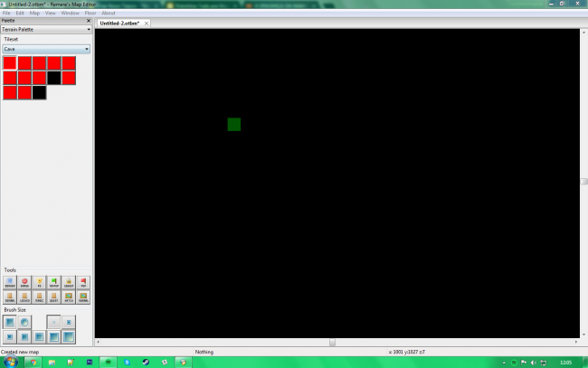
Task: Open Windows Explorer from the taskbar
Action: 52,363
